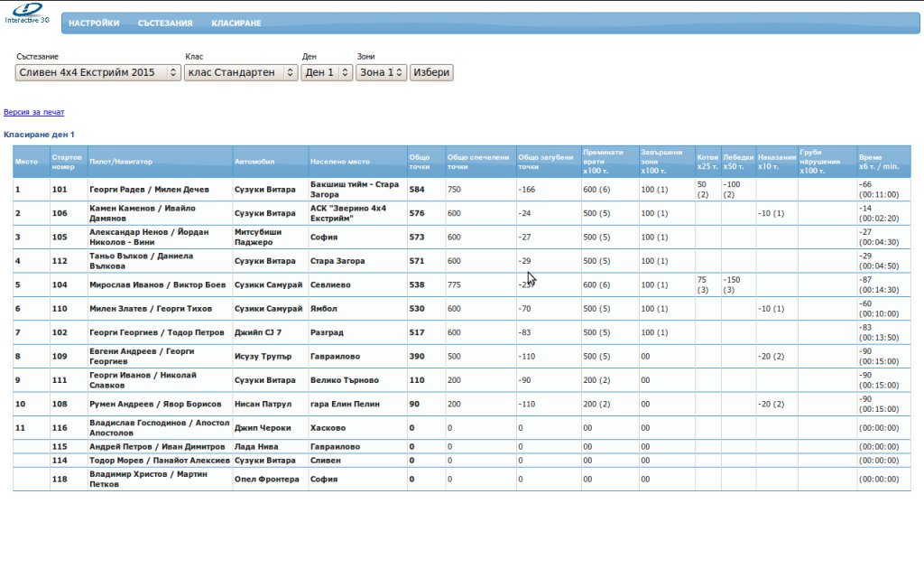Click the Населено място column header

(x=340, y=162)
